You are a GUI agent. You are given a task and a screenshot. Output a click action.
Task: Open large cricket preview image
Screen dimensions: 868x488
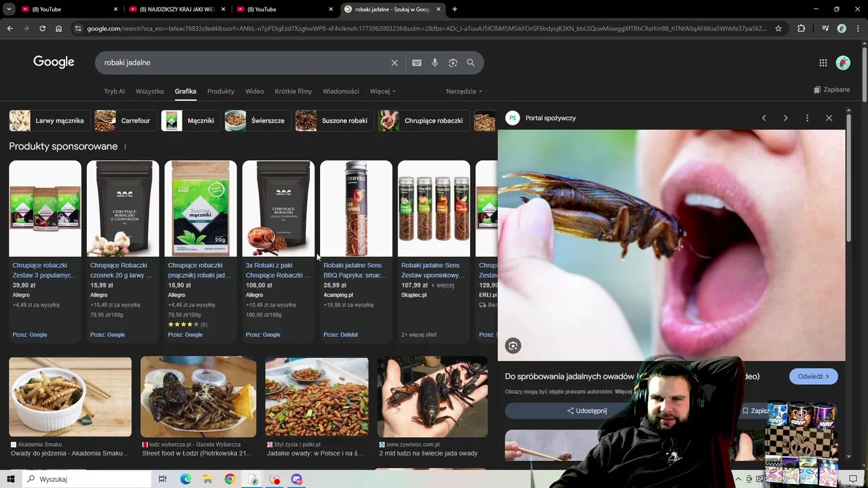pos(671,245)
